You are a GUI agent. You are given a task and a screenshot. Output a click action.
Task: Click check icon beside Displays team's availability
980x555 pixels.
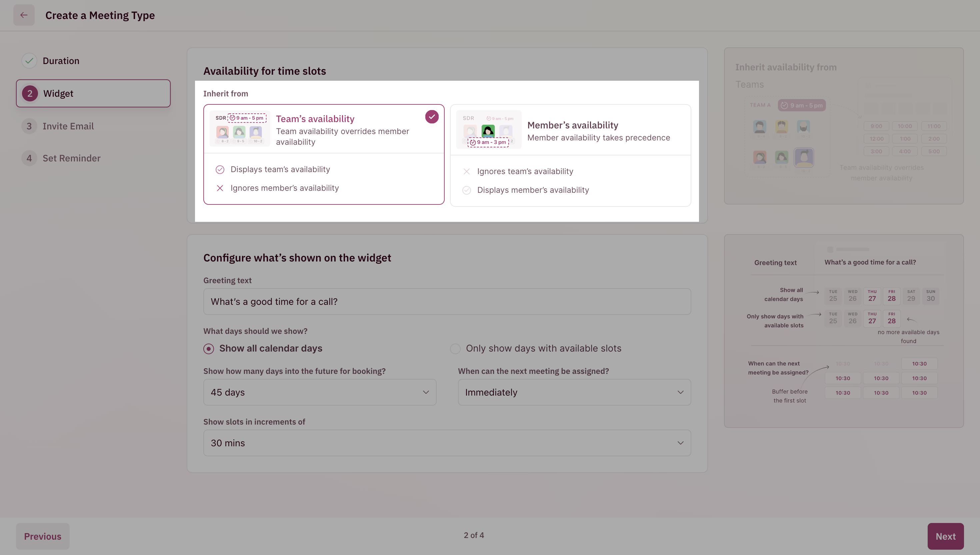[220, 170]
